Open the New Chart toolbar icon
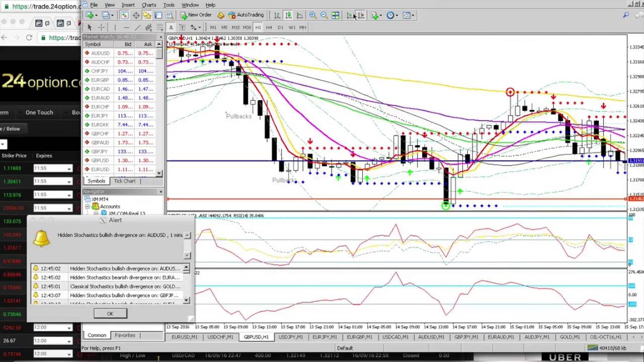 (90, 15)
